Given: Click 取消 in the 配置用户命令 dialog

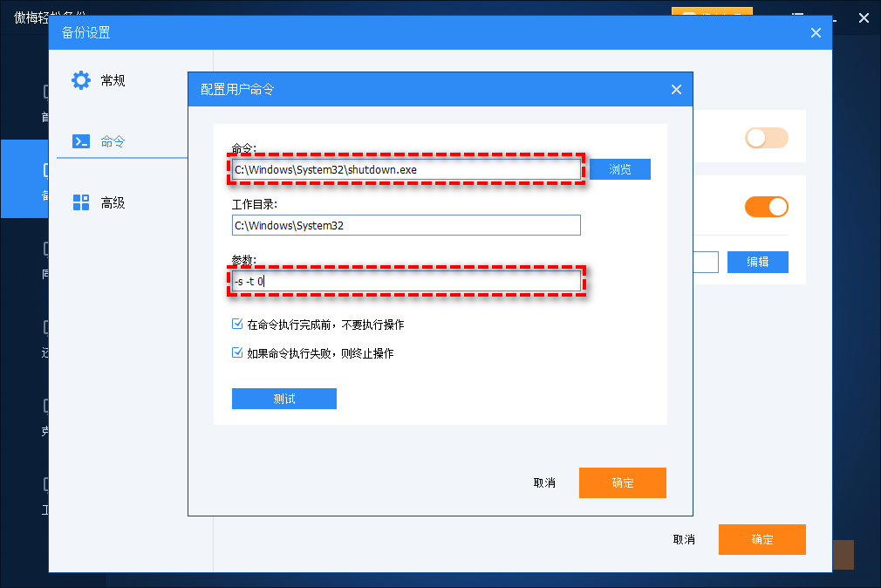Looking at the screenshot, I should click(544, 482).
